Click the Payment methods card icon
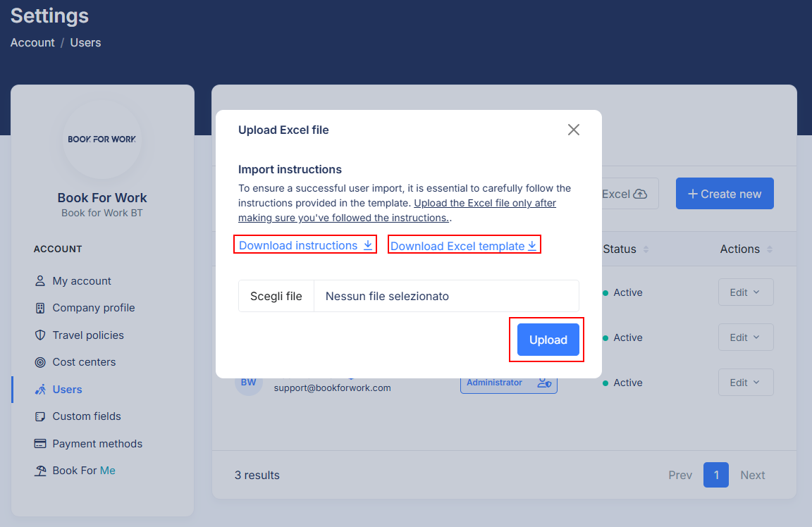Screen dimensions: 812x527 (x=40, y=444)
